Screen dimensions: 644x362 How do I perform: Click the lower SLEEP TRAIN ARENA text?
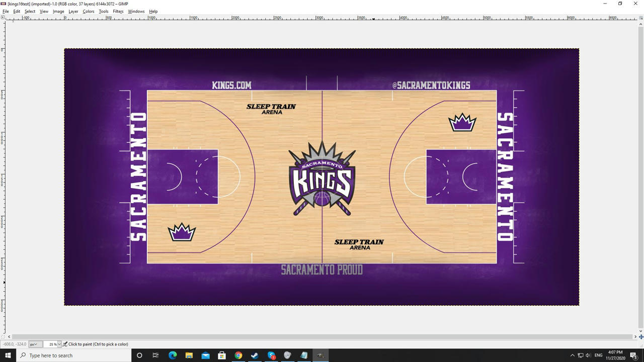click(359, 244)
